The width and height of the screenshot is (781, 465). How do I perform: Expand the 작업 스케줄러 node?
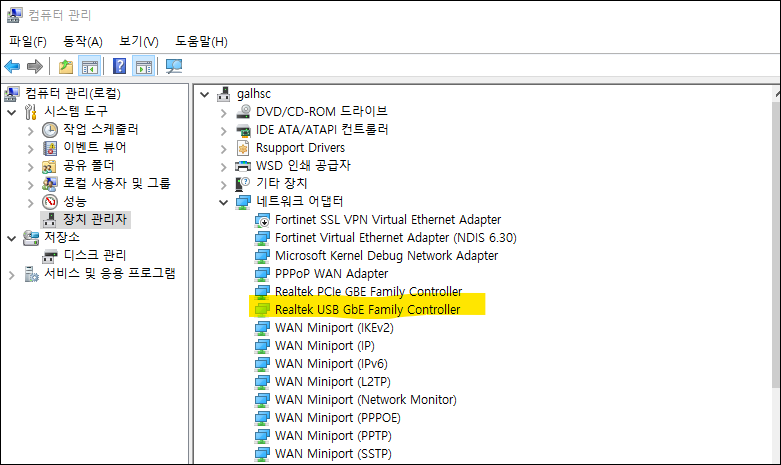coord(30,130)
